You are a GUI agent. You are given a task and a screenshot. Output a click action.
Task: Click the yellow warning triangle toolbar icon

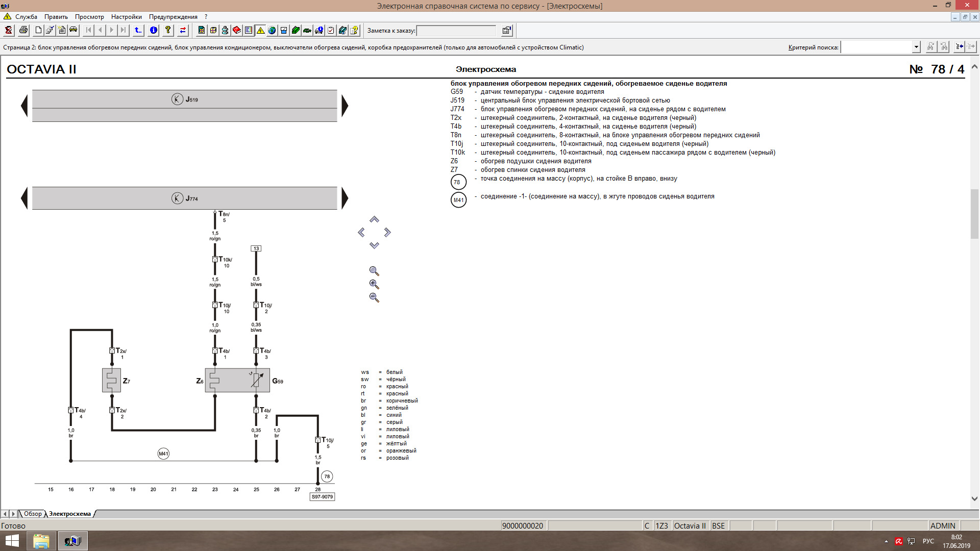[260, 31]
